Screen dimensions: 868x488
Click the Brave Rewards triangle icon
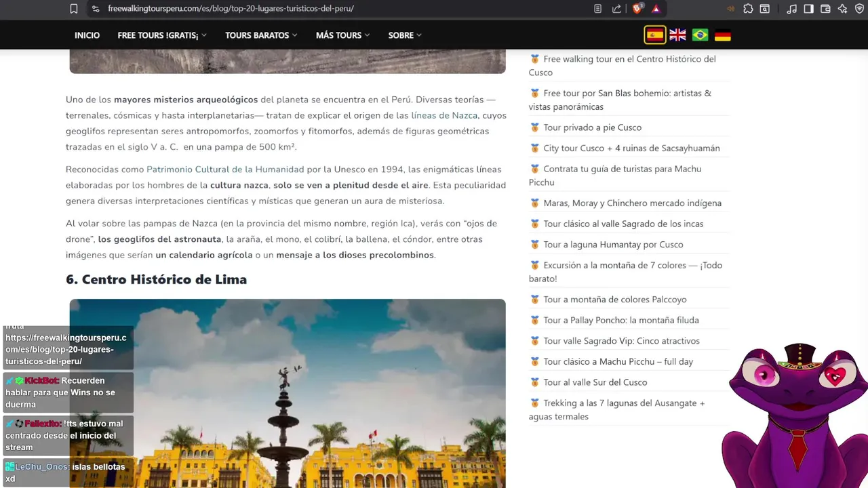coord(656,9)
